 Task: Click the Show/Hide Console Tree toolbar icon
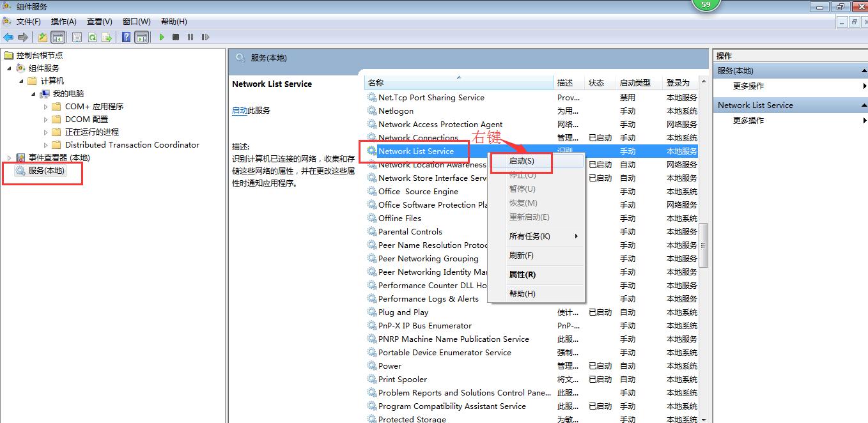click(x=59, y=36)
